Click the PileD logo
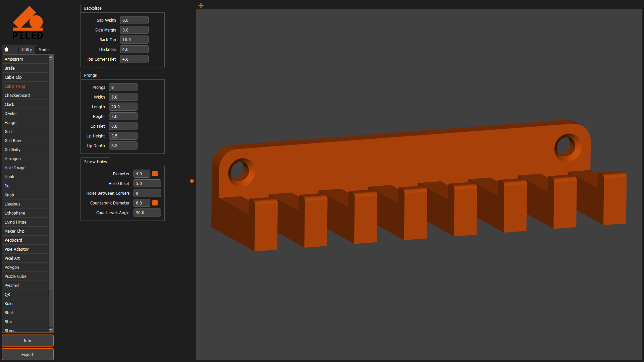The width and height of the screenshot is (644, 362). click(x=28, y=22)
